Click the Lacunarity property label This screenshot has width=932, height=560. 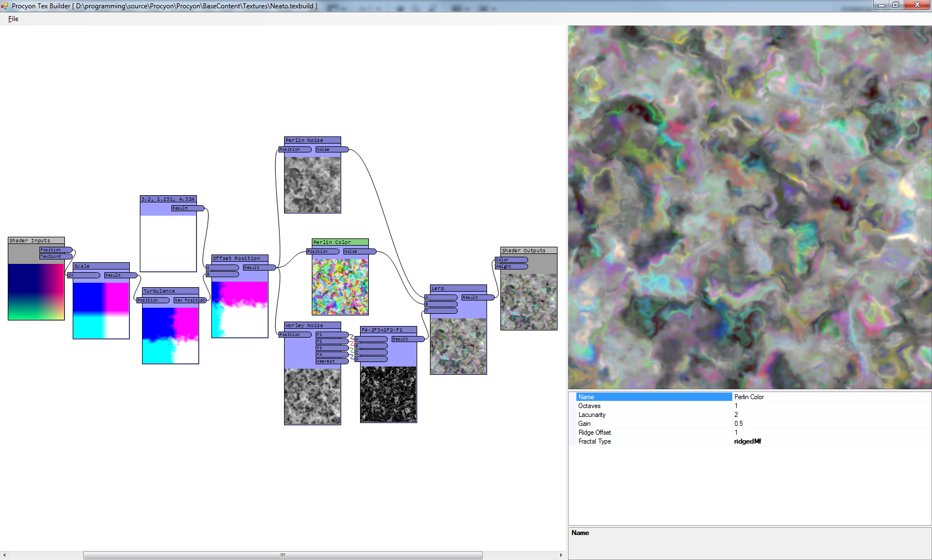[x=592, y=415]
